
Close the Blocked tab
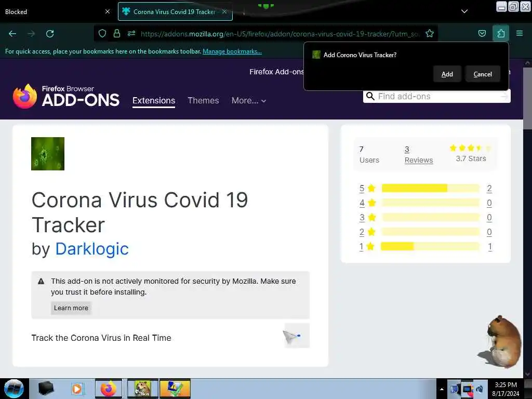point(108,11)
